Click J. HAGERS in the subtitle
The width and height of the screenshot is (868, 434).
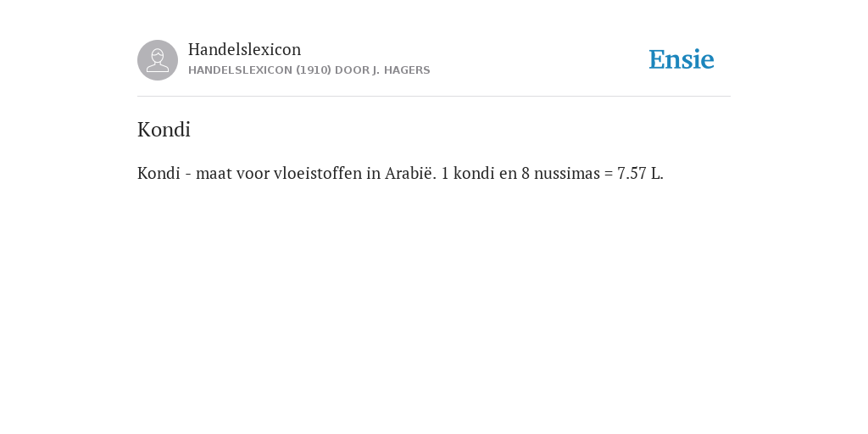401,70
